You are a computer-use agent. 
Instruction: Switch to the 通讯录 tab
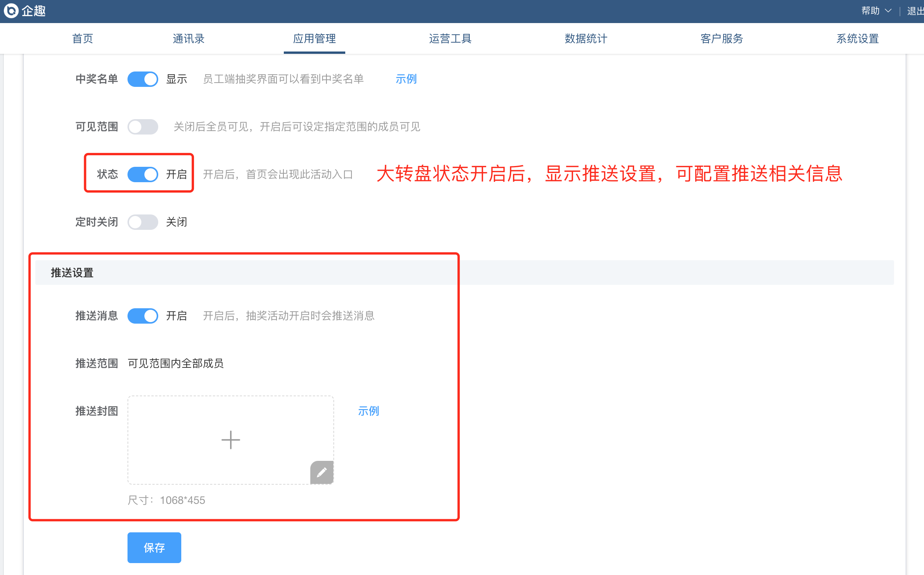[x=189, y=38]
